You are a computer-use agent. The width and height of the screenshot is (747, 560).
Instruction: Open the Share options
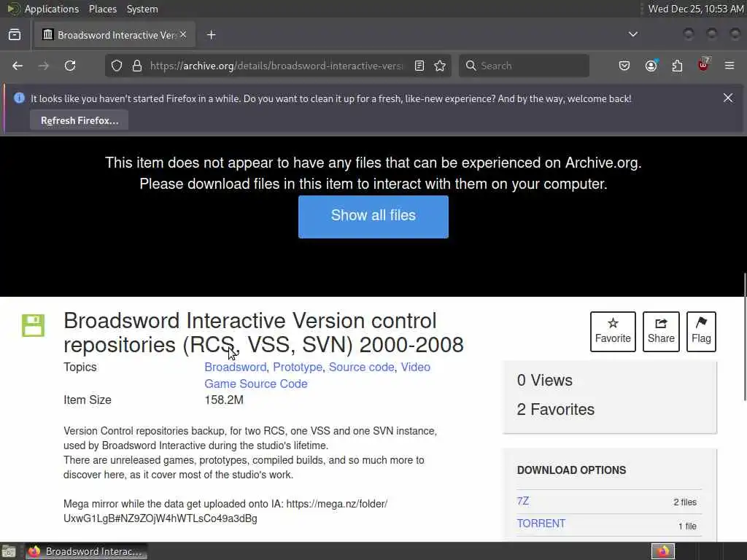pos(661,332)
